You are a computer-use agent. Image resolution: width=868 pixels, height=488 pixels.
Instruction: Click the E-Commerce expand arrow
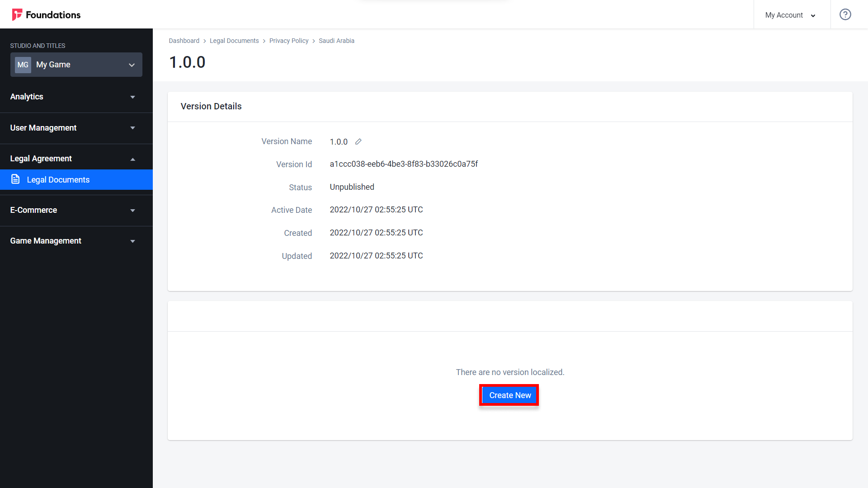[133, 210]
